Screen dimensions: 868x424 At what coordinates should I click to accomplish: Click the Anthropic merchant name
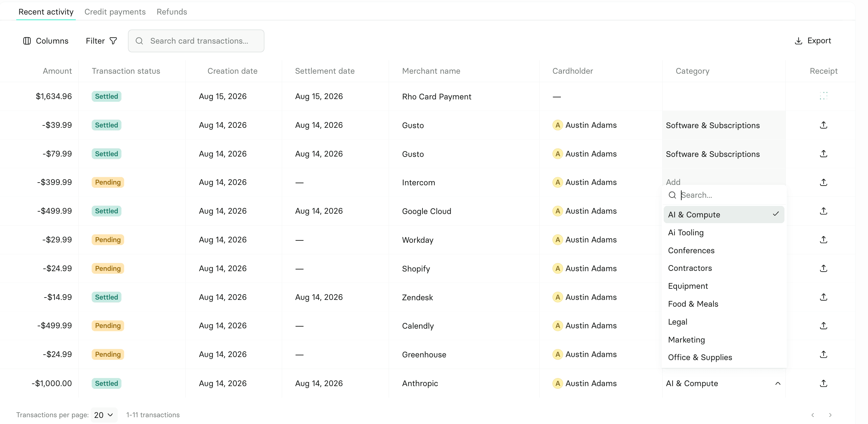[420, 383]
